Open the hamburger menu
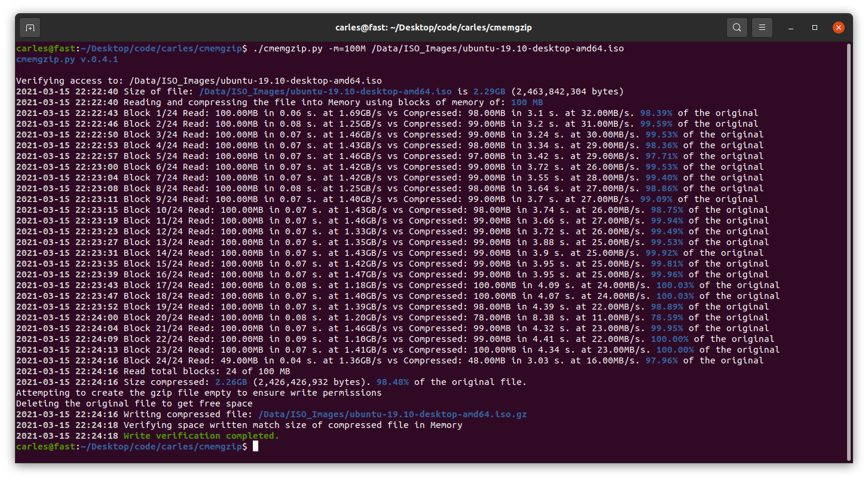 [x=762, y=27]
